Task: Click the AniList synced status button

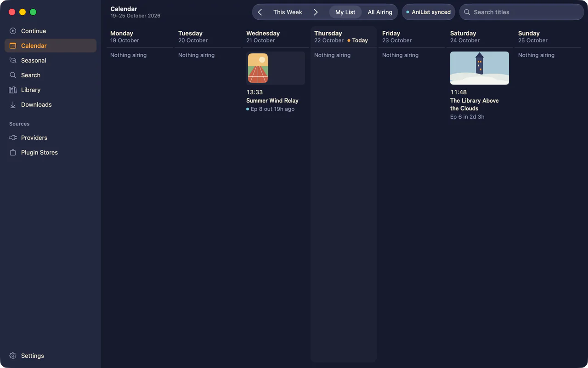Action: click(429, 12)
